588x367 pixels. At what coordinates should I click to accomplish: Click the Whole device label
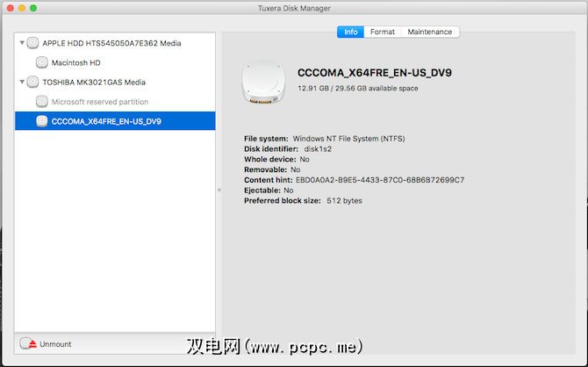(270, 160)
